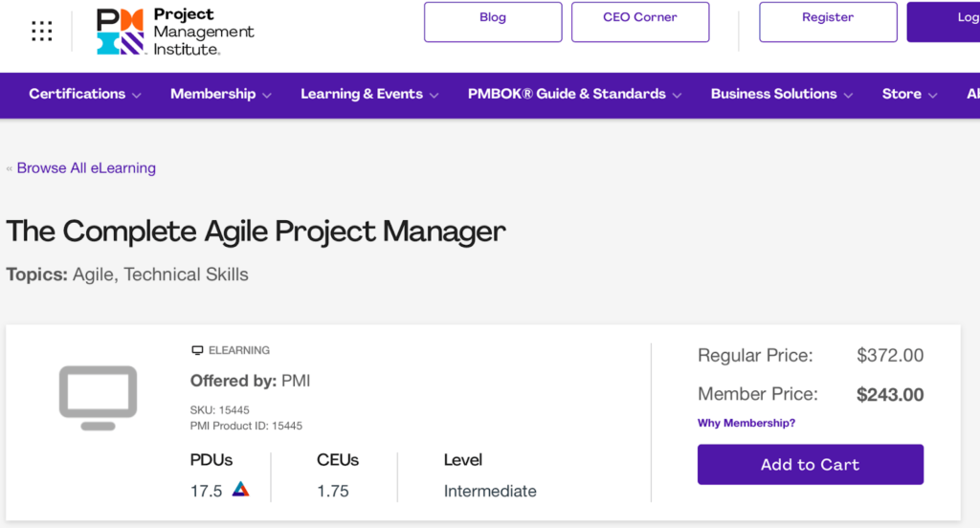
Task: Click the PMI Talent Triangle icon next to PDUs
Action: 240,489
